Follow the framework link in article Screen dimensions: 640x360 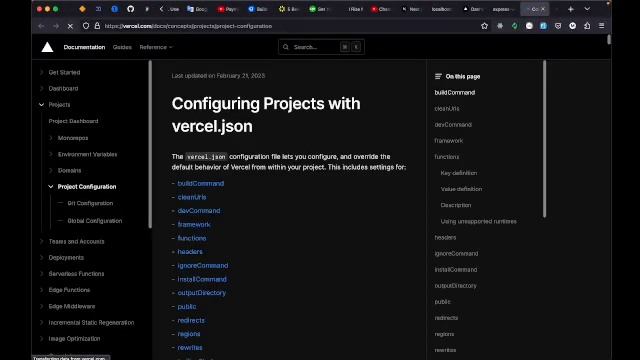pos(194,224)
